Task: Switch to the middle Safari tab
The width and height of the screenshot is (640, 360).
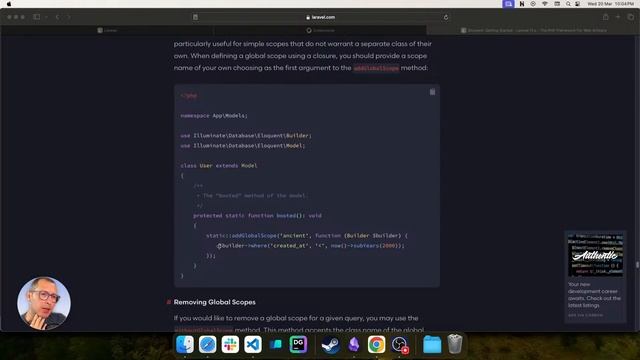Action: coord(320,30)
